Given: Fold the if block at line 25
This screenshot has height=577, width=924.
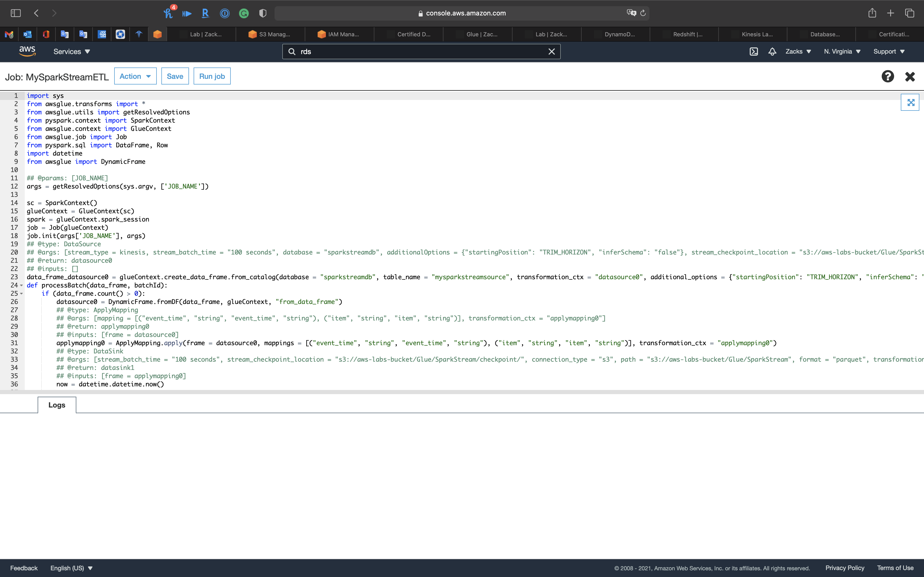Looking at the screenshot, I should coord(21,294).
